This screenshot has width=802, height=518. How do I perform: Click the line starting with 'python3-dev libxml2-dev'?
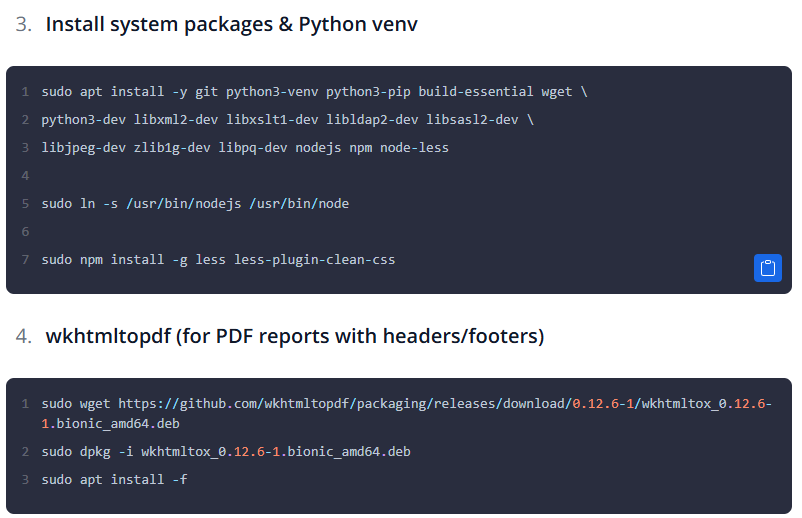287,120
